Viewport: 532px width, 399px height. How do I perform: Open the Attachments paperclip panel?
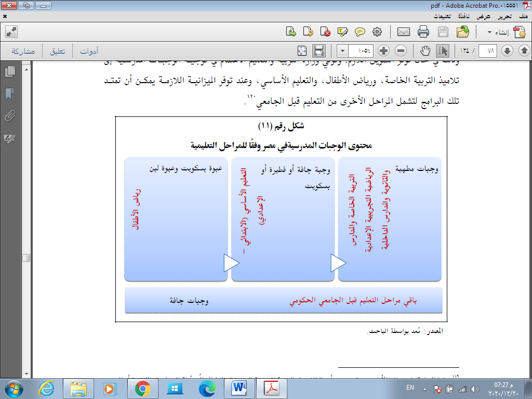point(9,116)
